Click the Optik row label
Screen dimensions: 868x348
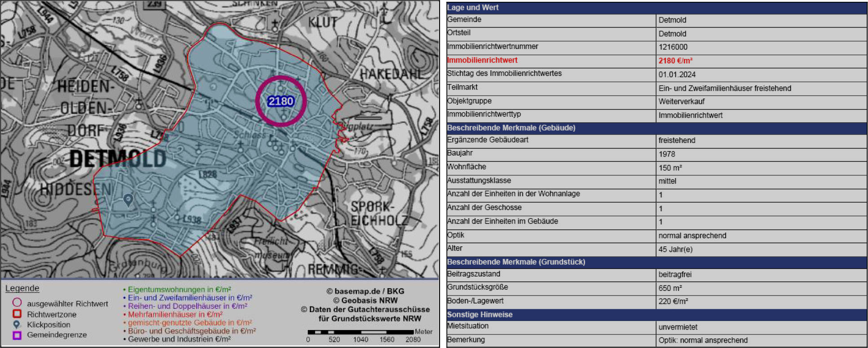click(x=455, y=235)
